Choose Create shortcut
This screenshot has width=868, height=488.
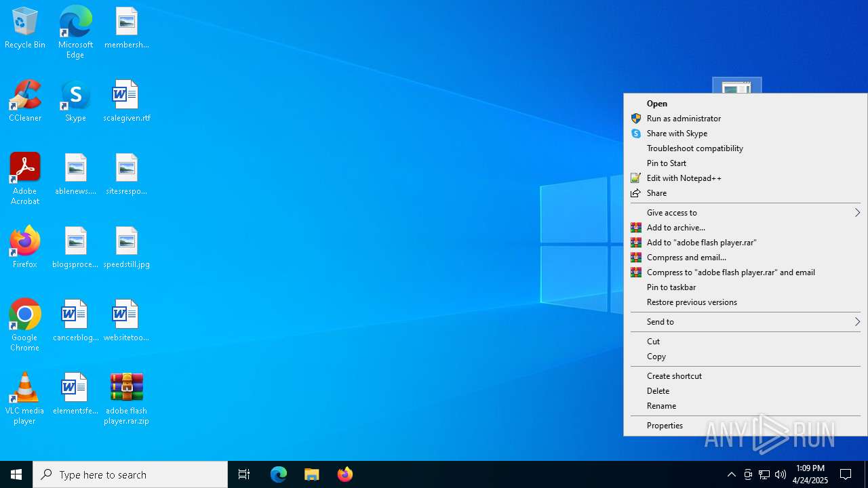tap(745, 376)
